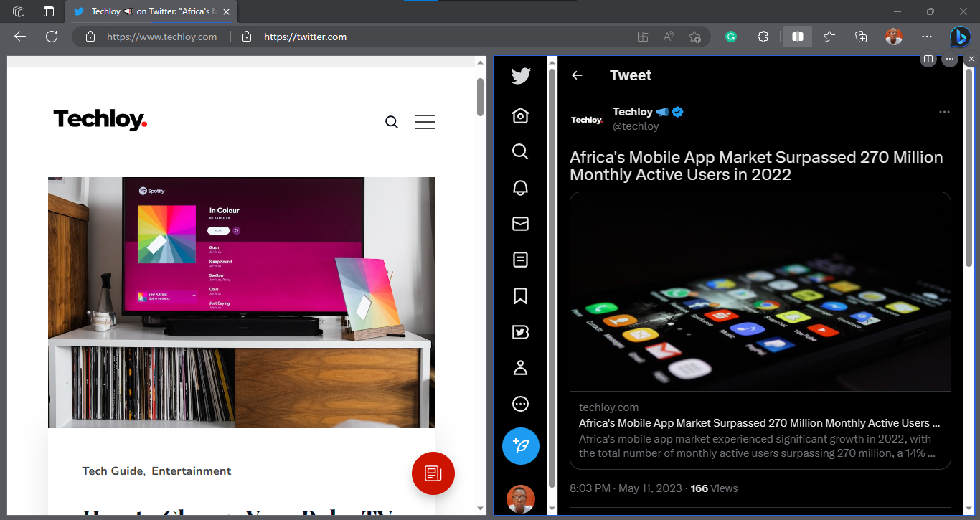The width and height of the screenshot is (980, 520).
Task: Open the Tech Guide category link
Action: (113, 471)
